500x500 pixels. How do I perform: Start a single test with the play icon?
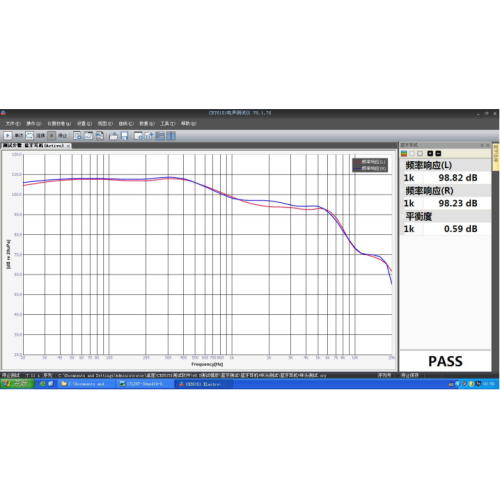click(x=7, y=136)
